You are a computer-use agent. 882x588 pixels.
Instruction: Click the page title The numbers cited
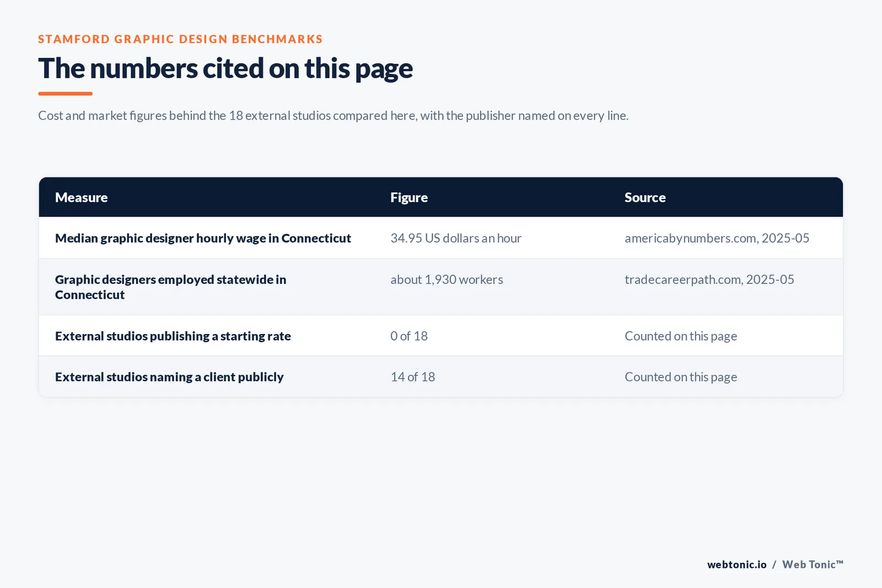pyautogui.click(x=225, y=68)
